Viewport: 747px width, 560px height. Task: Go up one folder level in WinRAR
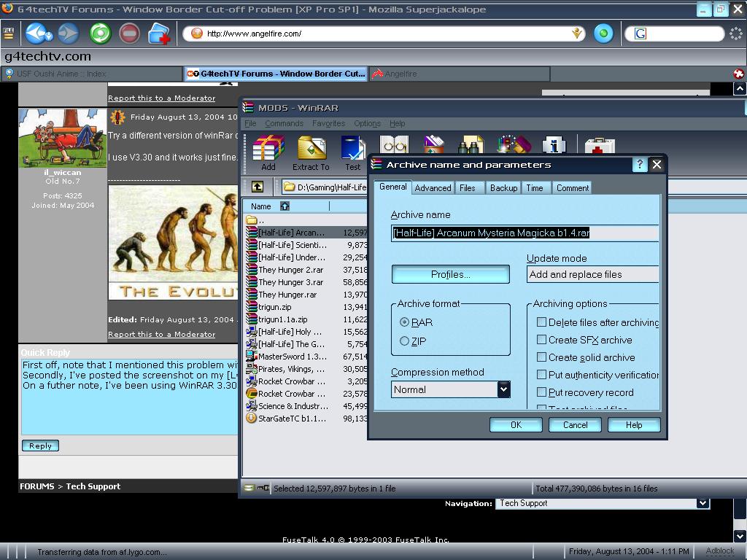click(257, 187)
